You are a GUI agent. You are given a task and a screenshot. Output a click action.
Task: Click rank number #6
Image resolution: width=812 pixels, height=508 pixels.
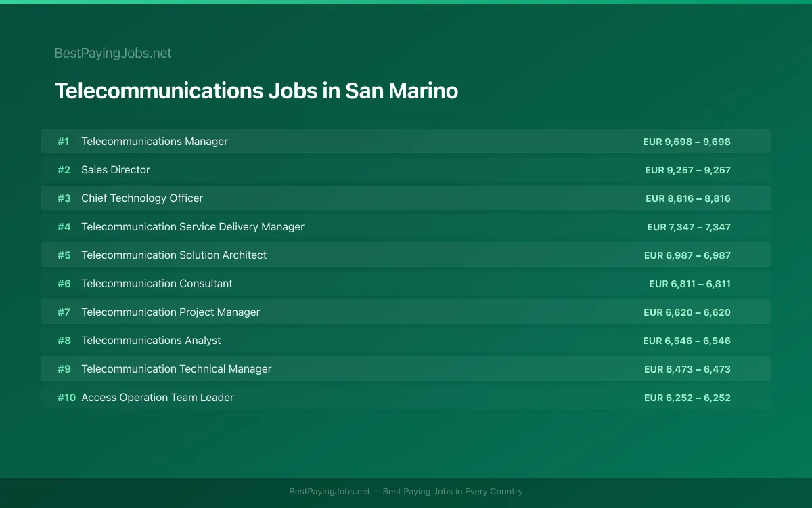click(64, 284)
